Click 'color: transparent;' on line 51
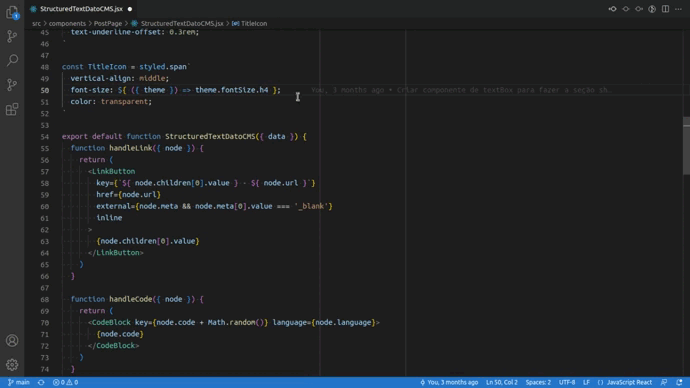Viewport: 690px width, 388px height. point(111,102)
